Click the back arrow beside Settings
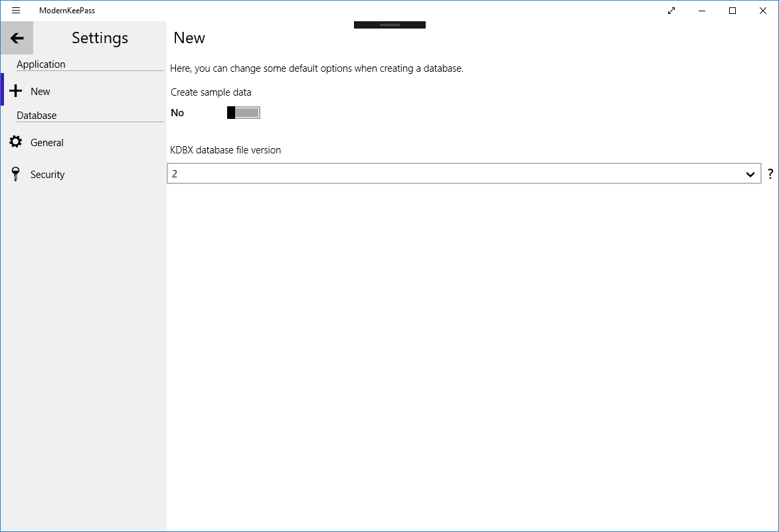 (x=17, y=39)
